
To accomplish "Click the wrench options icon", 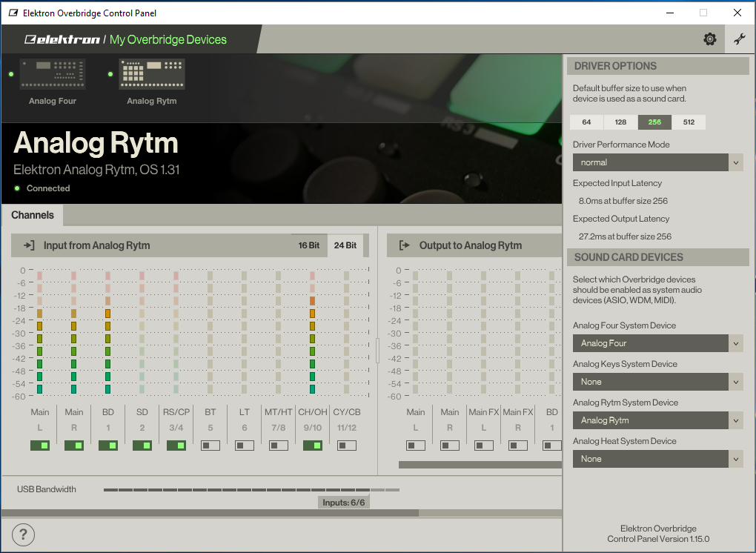I will pyautogui.click(x=739, y=39).
